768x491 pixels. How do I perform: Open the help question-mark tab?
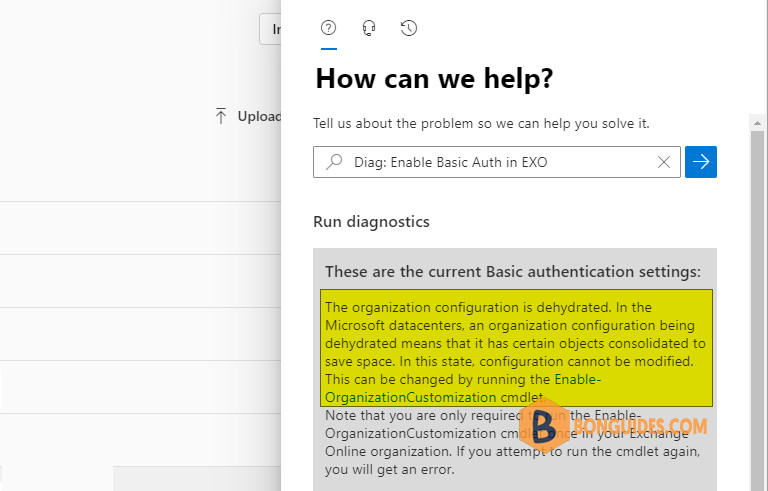[x=329, y=28]
